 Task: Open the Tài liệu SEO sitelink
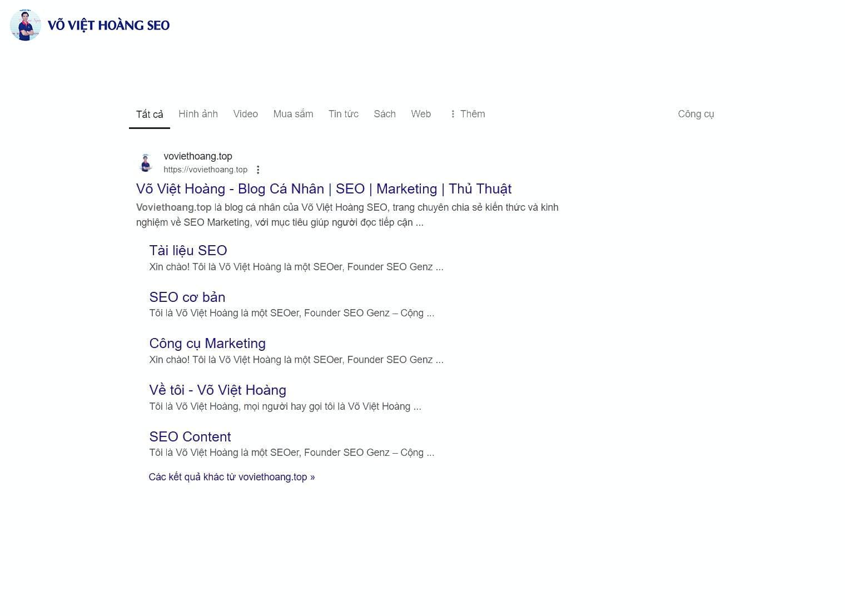188,251
